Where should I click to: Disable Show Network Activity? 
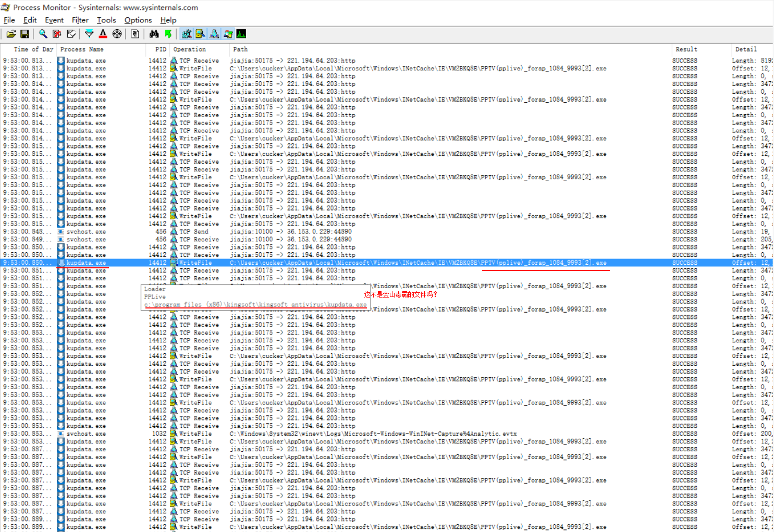coord(214,33)
